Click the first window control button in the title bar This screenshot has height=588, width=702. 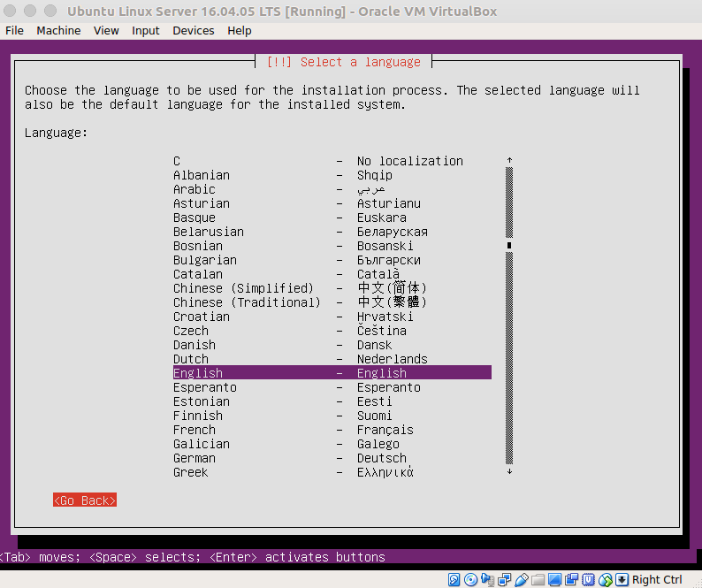(x=10, y=11)
